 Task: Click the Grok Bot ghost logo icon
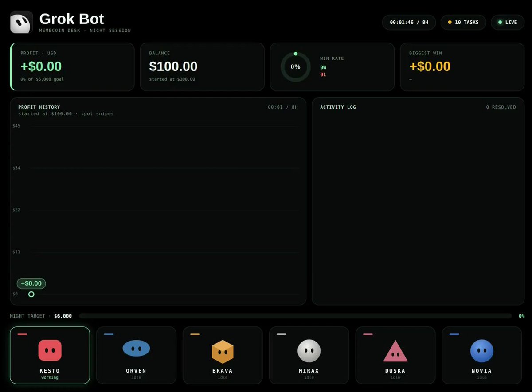click(21, 22)
